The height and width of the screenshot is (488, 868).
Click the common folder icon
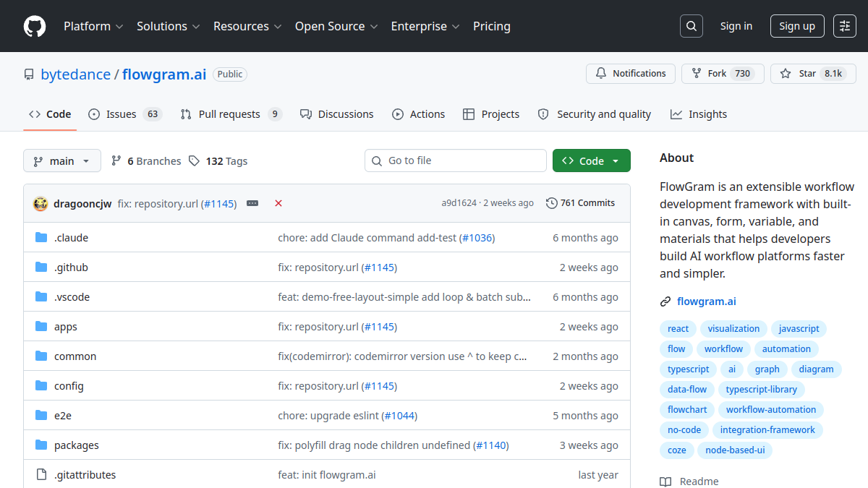[x=41, y=356]
